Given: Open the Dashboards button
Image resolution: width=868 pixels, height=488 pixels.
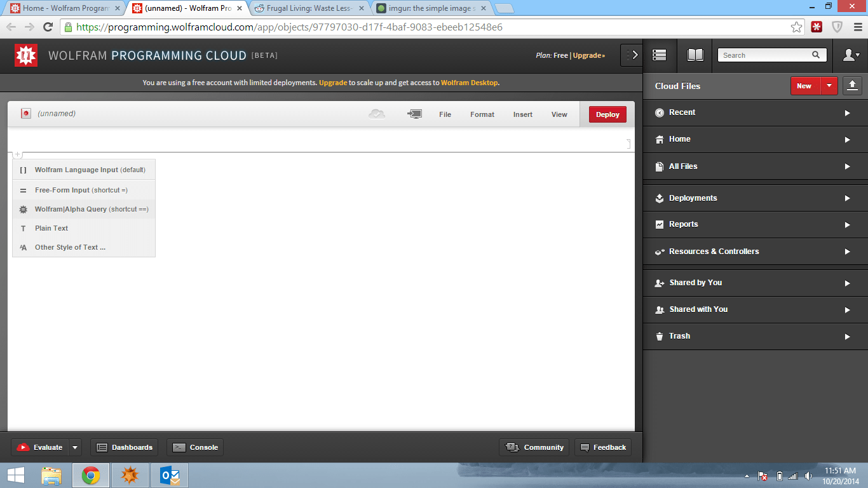Looking at the screenshot, I should coord(125,447).
